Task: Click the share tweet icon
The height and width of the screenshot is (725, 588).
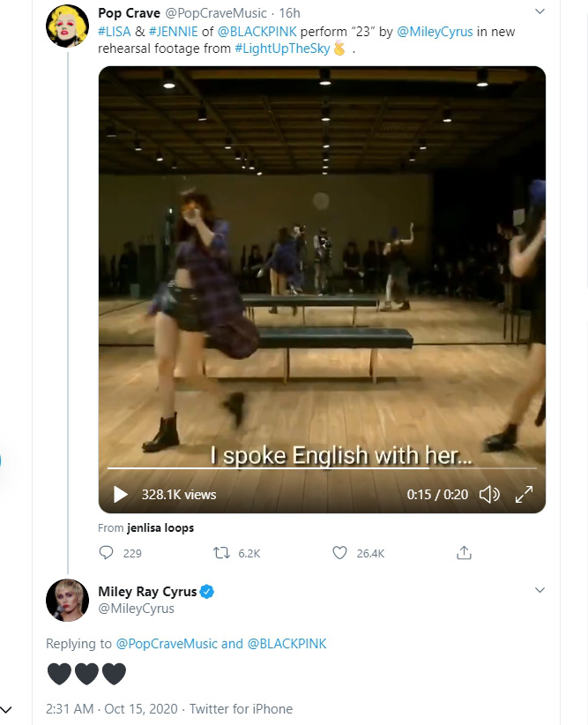Action: (464, 552)
